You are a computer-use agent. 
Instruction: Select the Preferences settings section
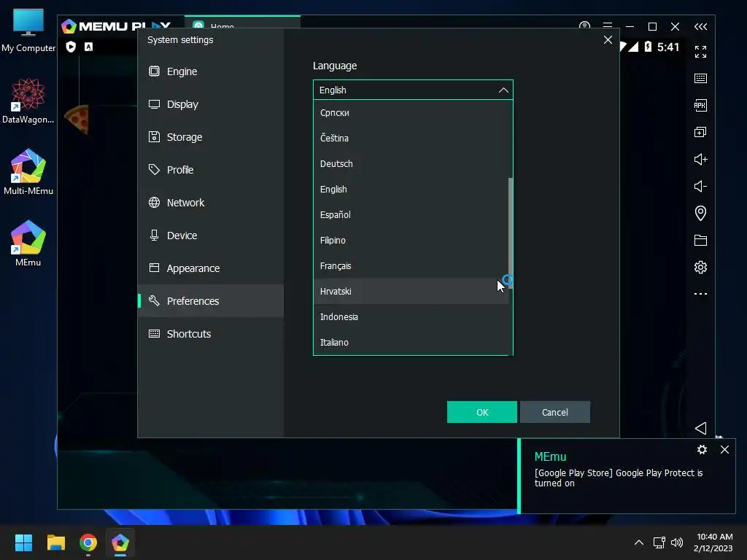point(211,301)
